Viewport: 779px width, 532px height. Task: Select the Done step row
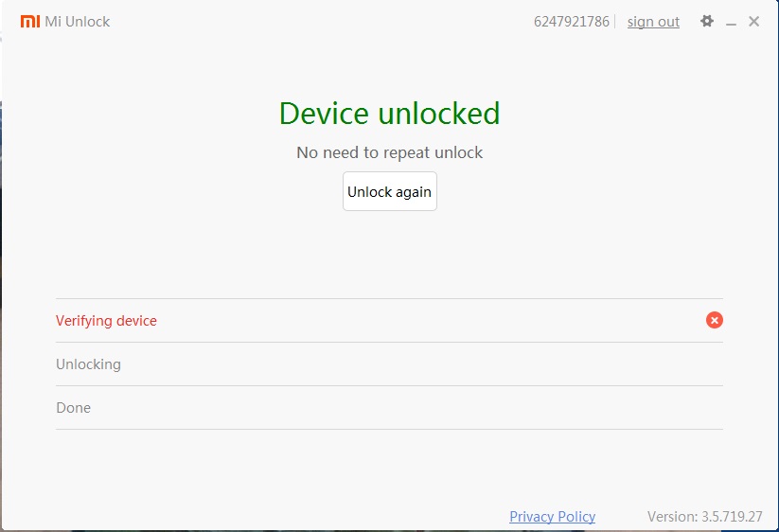73,408
